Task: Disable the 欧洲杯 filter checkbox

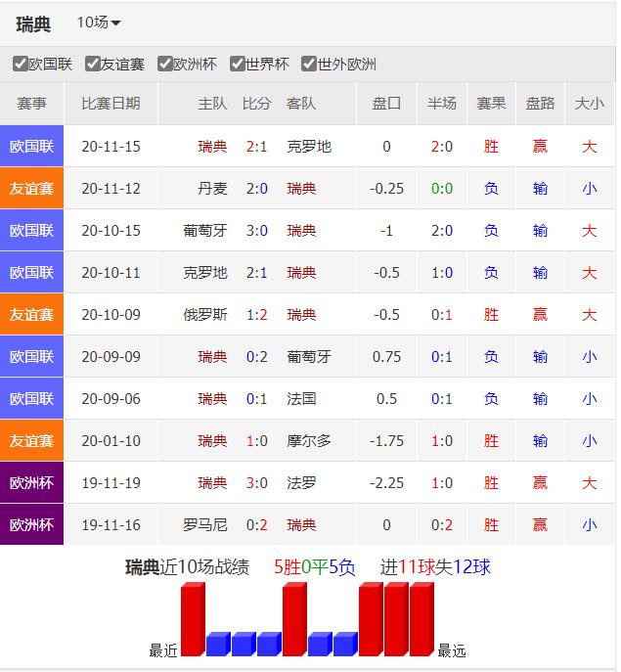Action: coord(165,65)
